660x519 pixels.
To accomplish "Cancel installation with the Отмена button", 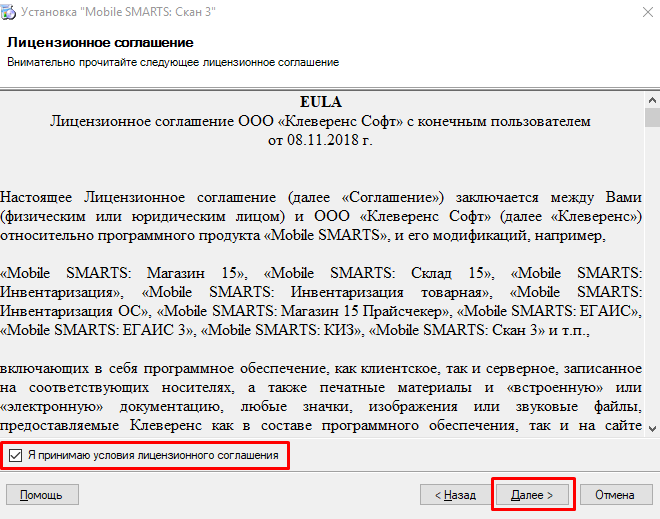I will (x=615, y=495).
